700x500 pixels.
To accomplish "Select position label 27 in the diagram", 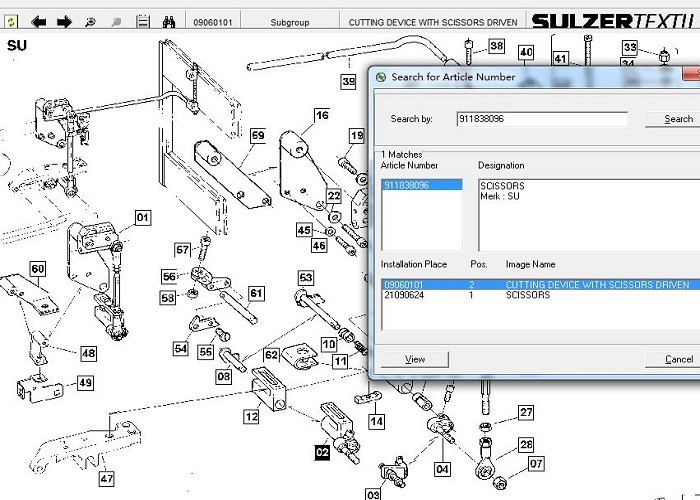I will click(526, 412).
